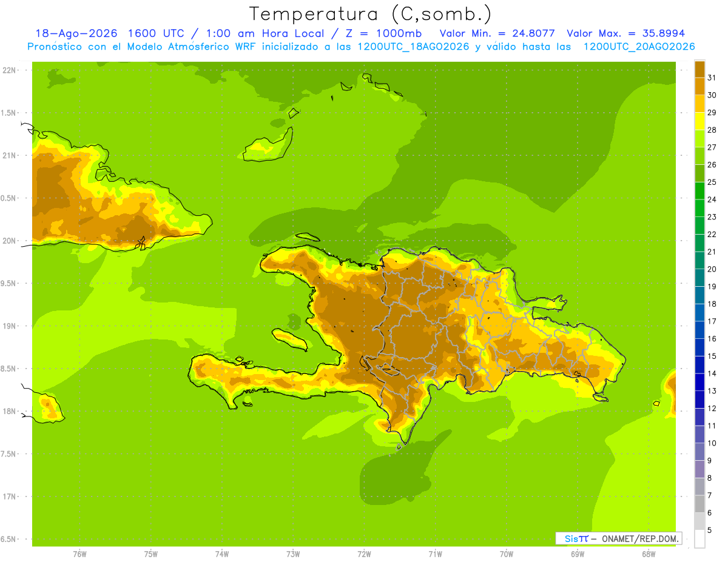Click the chart title "Temperatura (C,somb.)"
The width and height of the screenshot is (728, 562).
[371, 14]
